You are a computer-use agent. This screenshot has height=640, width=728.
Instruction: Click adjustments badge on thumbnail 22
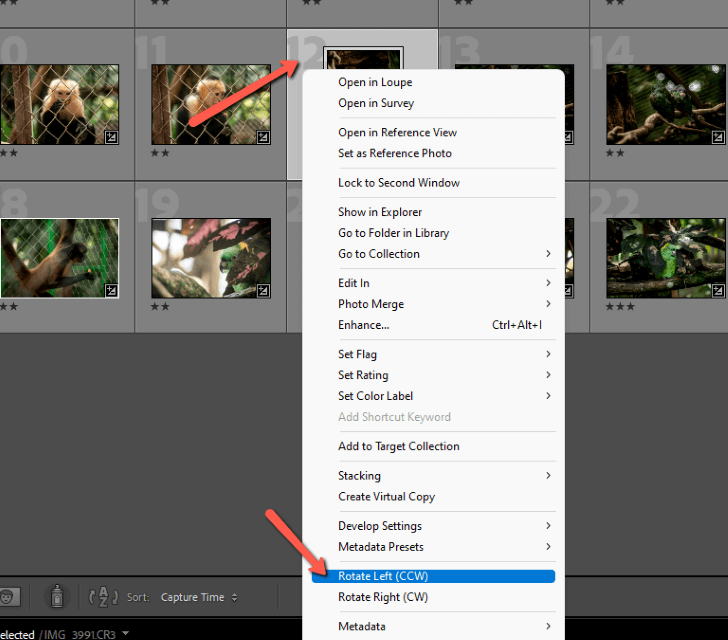click(x=718, y=291)
